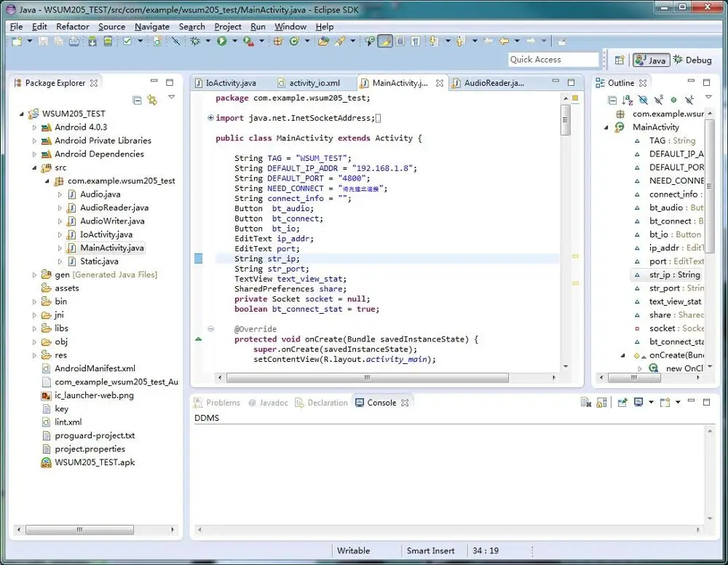Toggle Mark Occurrences highlighter button
This screenshot has height=565, width=728.
pos(384,42)
